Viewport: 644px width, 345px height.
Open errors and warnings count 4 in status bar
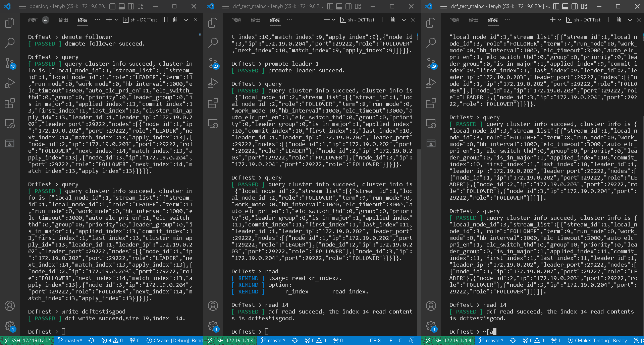112,340
